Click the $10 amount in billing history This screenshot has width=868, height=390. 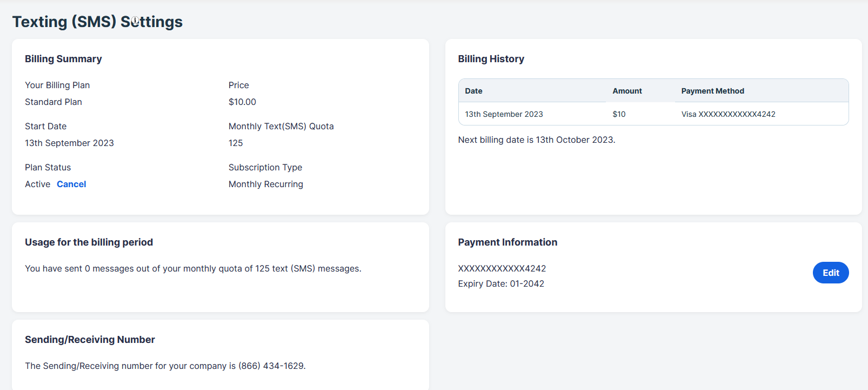[619, 114]
